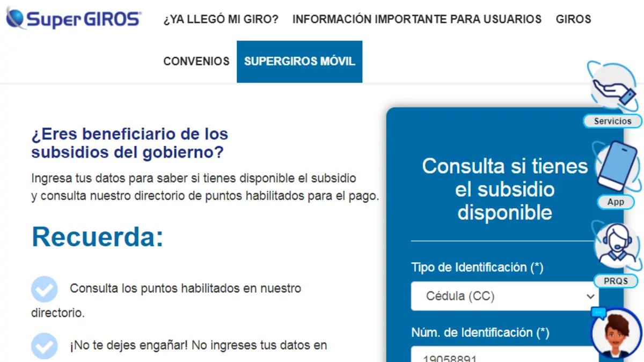The image size is (644, 362).
Task: Click checkmark icon beside 'No te dejes engañar'
Action: pyautogui.click(x=44, y=345)
